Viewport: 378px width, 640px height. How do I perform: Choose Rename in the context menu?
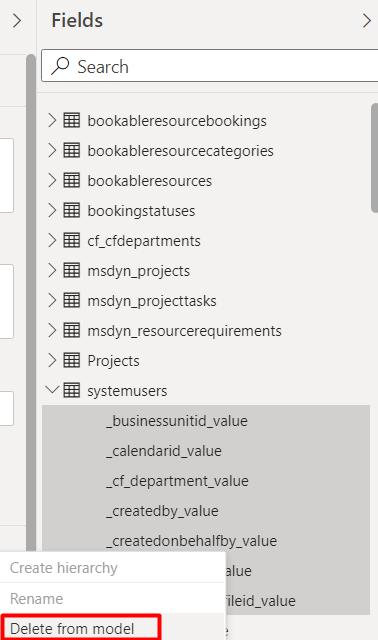[36, 599]
